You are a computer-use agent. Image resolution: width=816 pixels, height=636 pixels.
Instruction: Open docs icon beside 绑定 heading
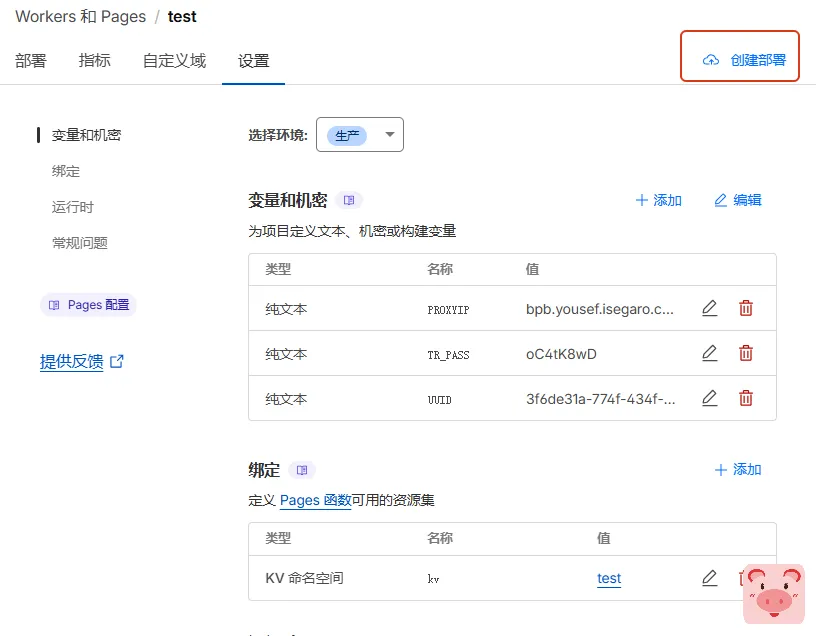pos(302,470)
